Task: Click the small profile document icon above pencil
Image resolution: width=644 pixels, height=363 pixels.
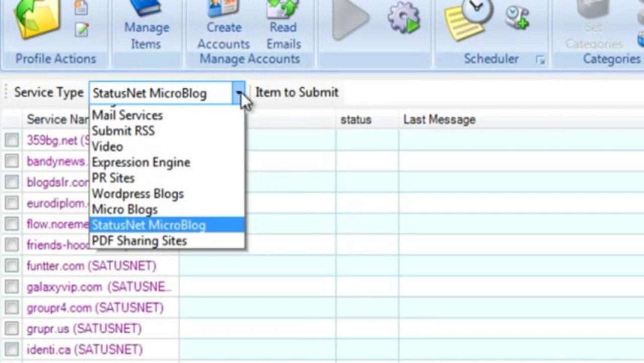Action: [82, 7]
